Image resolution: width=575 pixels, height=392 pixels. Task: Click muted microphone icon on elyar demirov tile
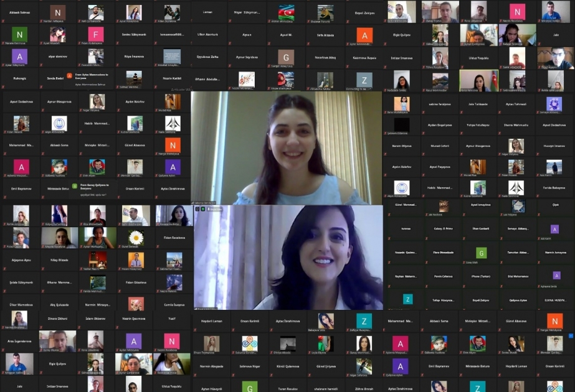coord(41,65)
